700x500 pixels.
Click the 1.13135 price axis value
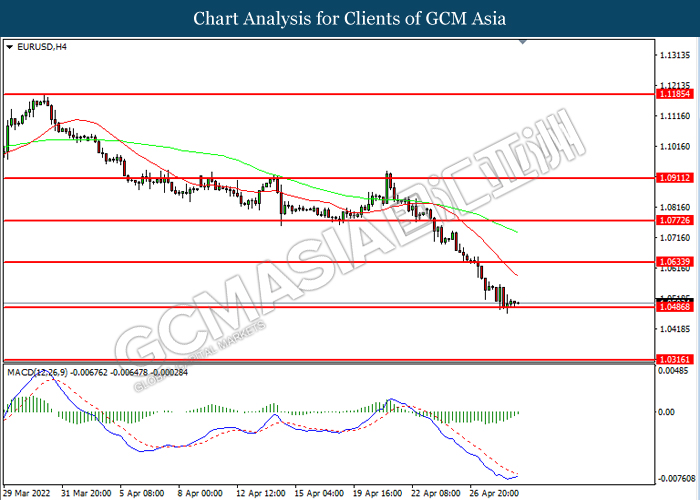[675, 55]
